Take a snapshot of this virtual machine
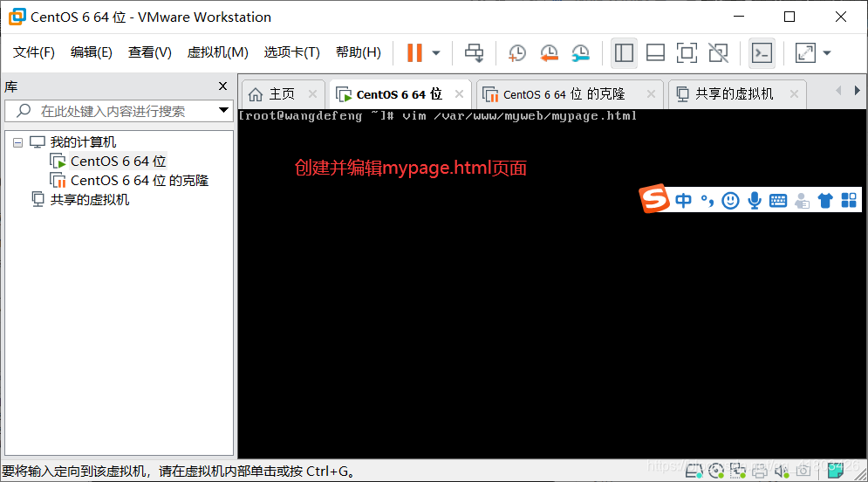The height and width of the screenshot is (482, 868). (517, 53)
